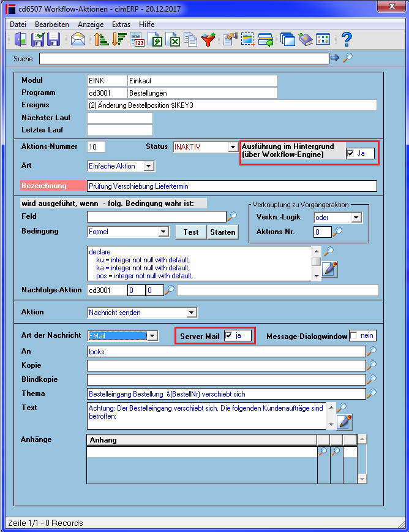409x532 pixels.
Task: Open the Verkn.-Logik oder dropdown
Action: tap(356, 218)
